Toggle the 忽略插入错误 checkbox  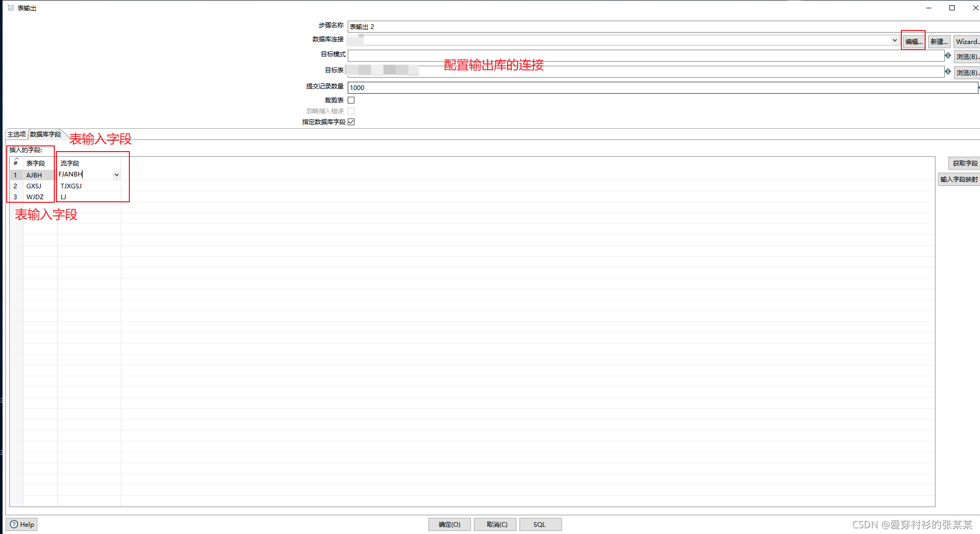coord(351,111)
